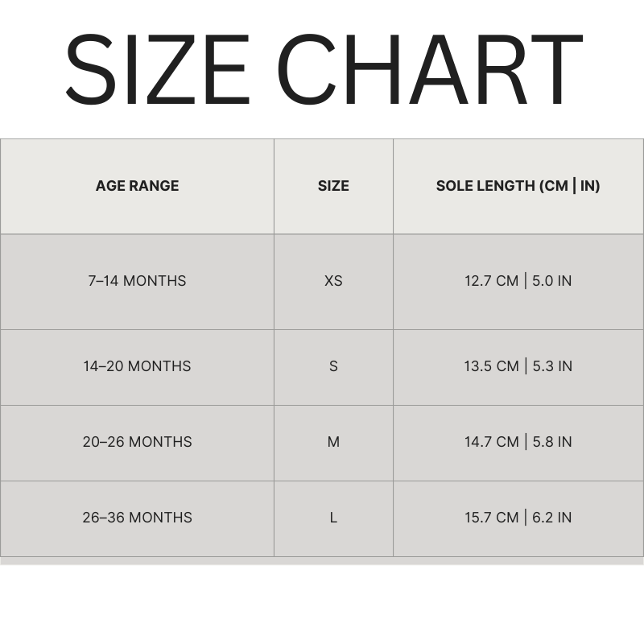Click the 15.7 CM | 6.2 IN cell
This screenshot has height=644, width=644.
(x=518, y=518)
